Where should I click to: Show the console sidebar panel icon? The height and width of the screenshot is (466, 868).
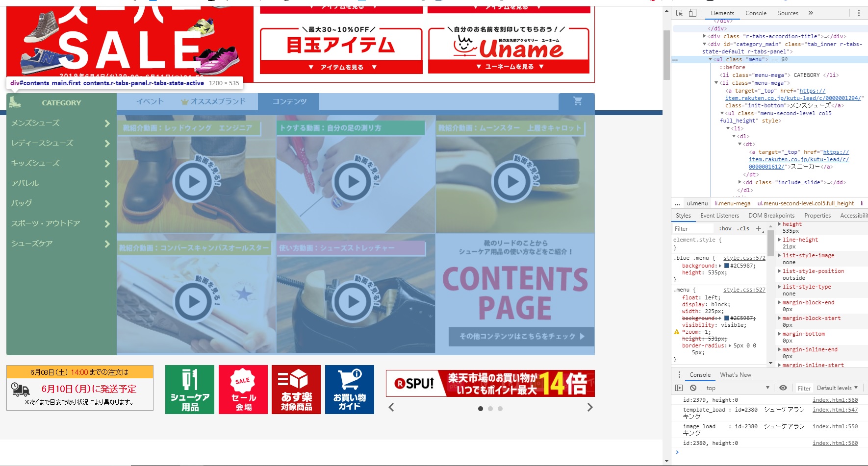(679, 388)
